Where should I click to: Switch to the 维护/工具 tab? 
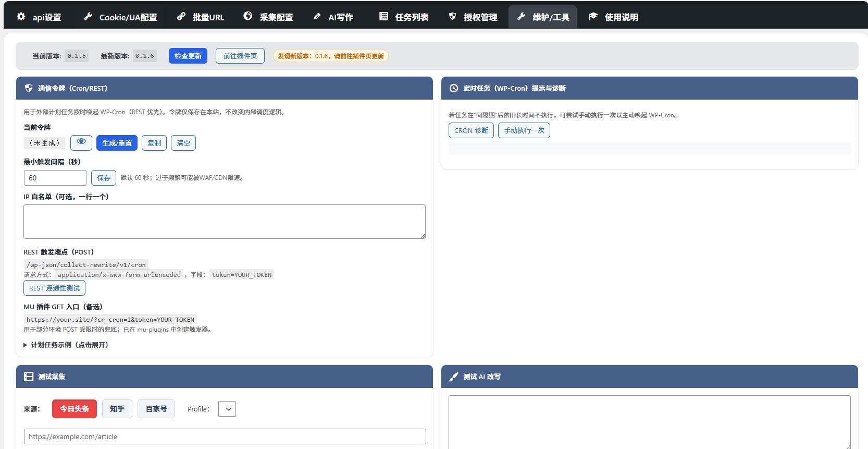tap(543, 17)
